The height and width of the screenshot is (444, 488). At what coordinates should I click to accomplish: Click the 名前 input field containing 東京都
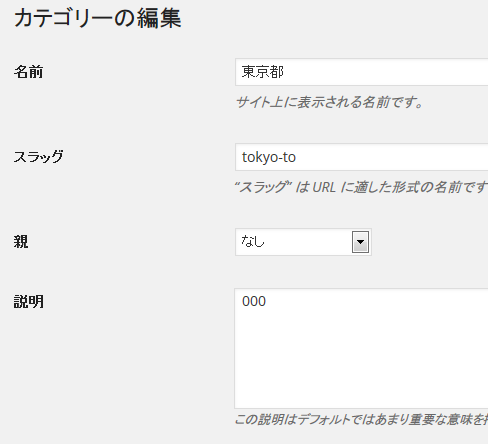tap(362, 72)
